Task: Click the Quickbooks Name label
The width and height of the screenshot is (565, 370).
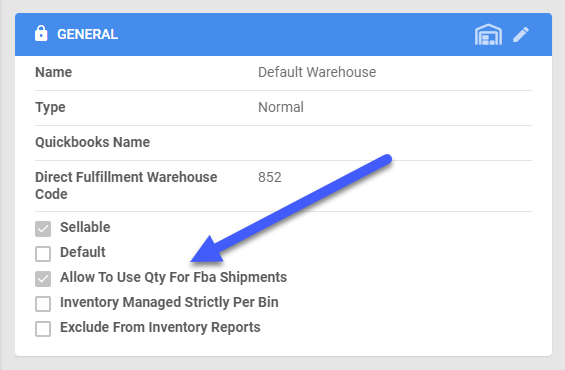Action: pyautogui.click(x=93, y=142)
